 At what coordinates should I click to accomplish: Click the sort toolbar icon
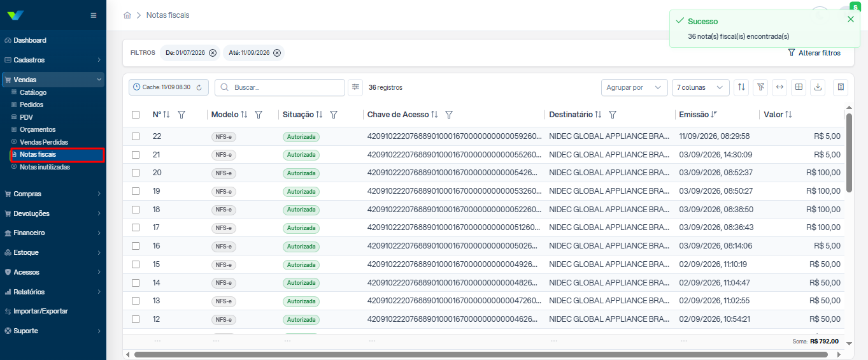[741, 87]
